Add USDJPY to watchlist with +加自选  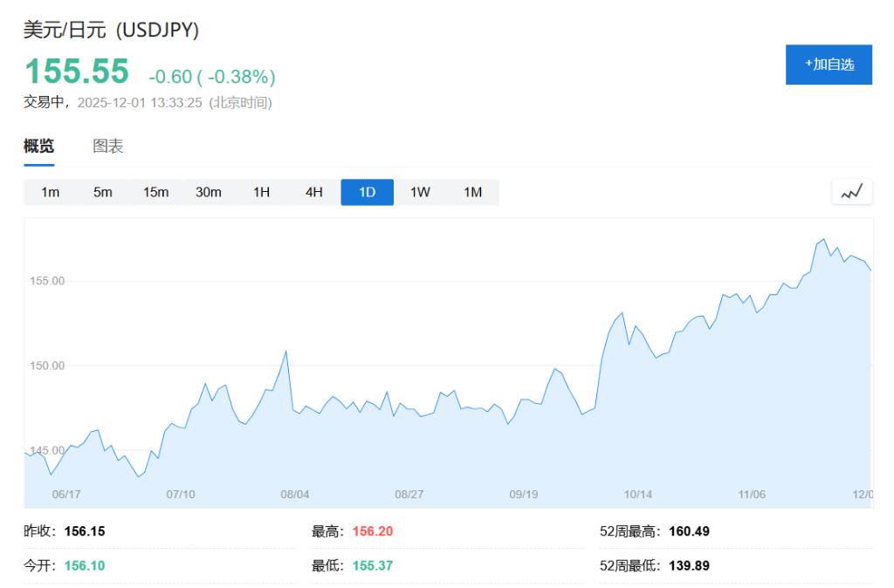pyautogui.click(x=829, y=65)
